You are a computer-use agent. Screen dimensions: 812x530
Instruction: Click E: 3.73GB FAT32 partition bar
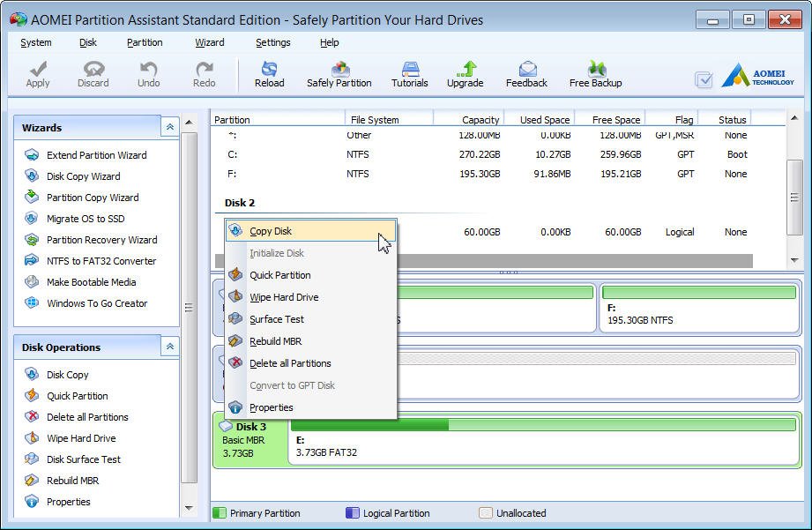click(543, 440)
